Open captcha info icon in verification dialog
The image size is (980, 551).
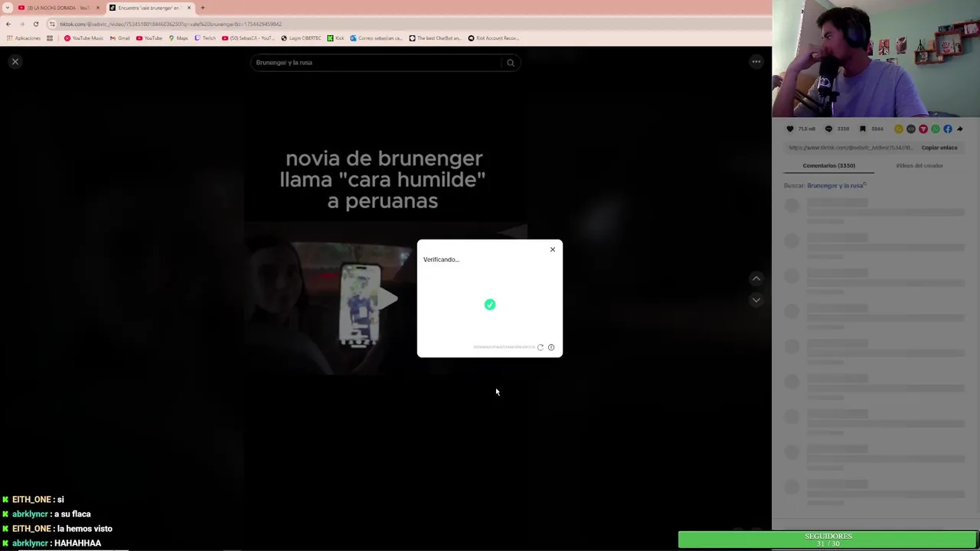coord(550,347)
